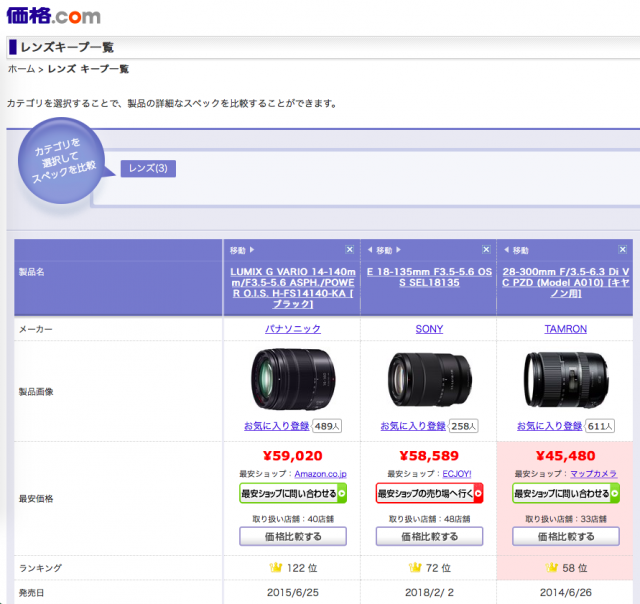Click the 最安価格 row label
Viewport: 640px width, 604px height.
point(36,498)
